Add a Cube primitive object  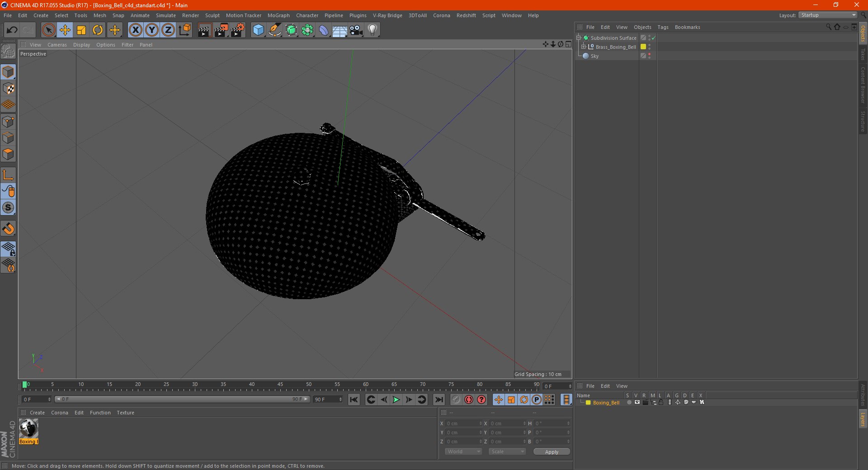pos(258,30)
